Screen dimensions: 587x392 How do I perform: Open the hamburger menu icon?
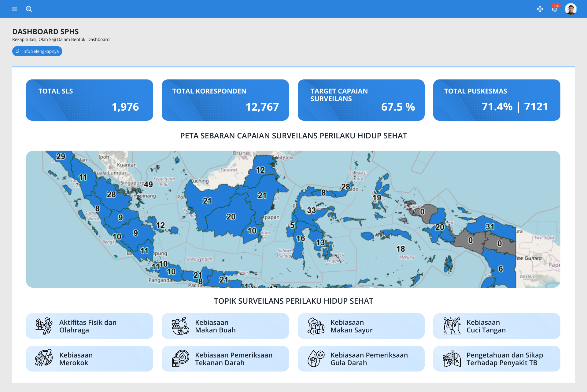[x=14, y=9]
